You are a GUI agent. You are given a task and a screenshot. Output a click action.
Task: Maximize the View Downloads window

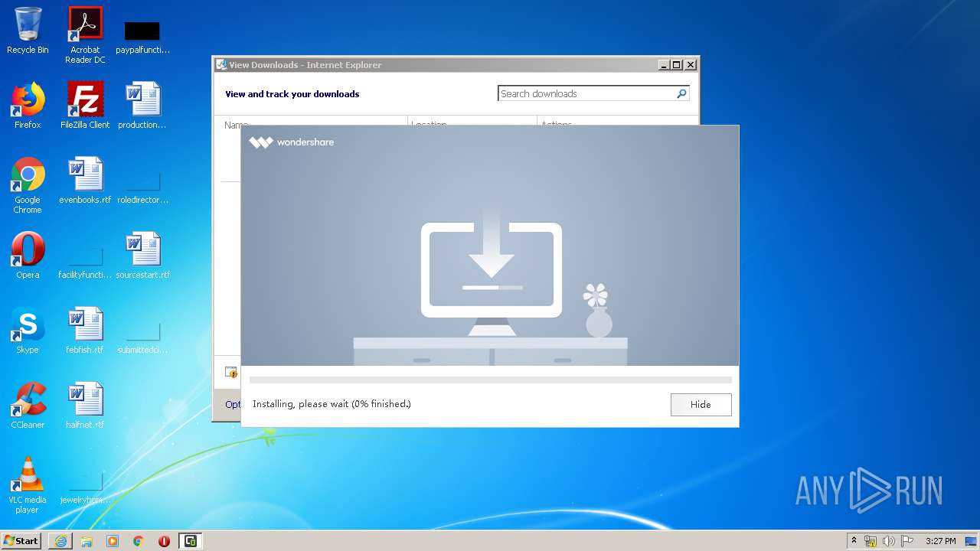[677, 65]
